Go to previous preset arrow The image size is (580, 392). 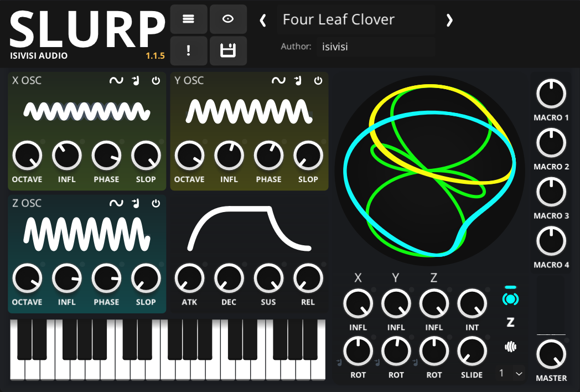[263, 20]
